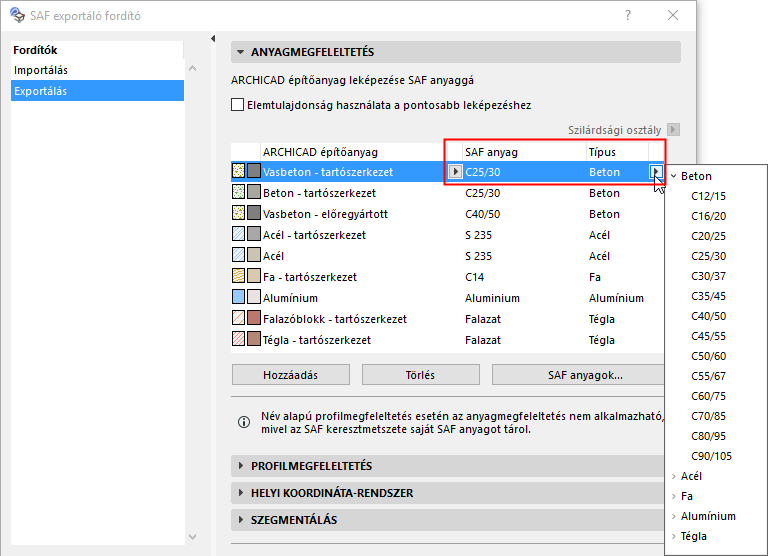Click the C14 SAF anyag cell
Viewport: 768px width, 556px height.
[475, 277]
